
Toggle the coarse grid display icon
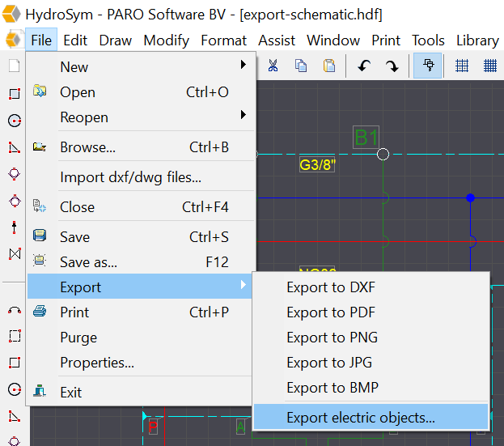point(462,66)
